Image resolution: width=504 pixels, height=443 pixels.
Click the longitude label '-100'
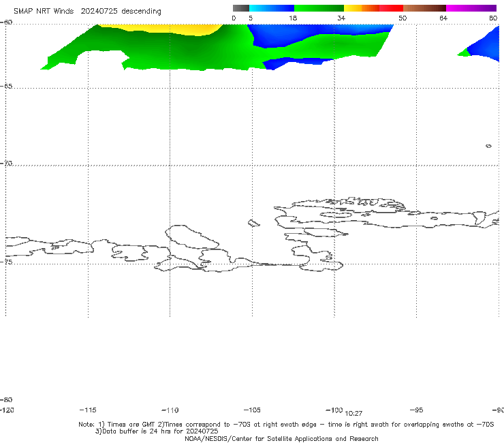pos(334,410)
